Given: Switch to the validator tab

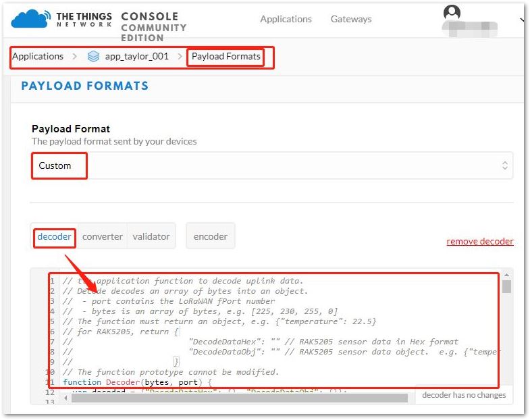Looking at the screenshot, I should coord(151,236).
